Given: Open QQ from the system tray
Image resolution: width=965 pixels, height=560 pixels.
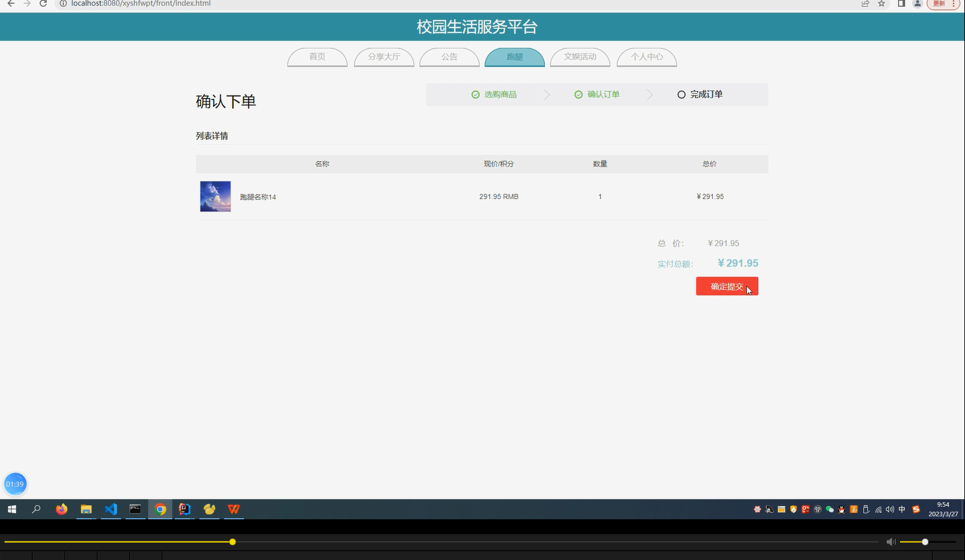Looking at the screenshot, I should click(x=842, y=510).
